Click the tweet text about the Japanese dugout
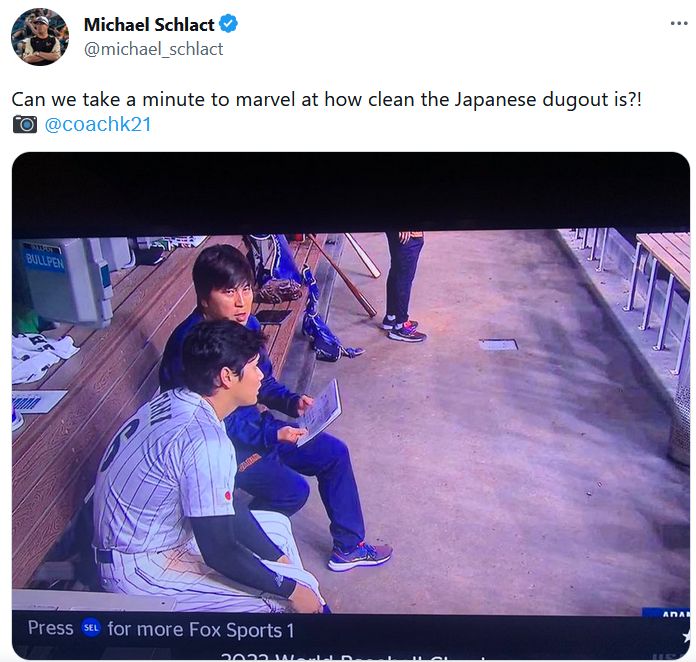The image size is (696, 662). point(327,99)
